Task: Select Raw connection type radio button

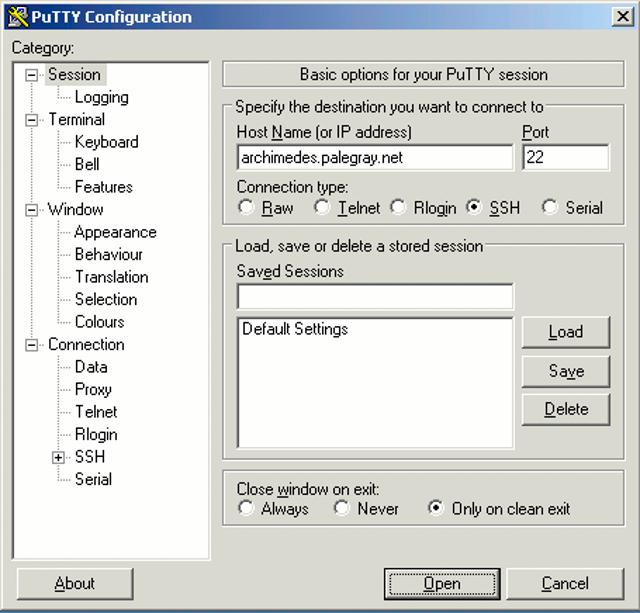Action: (246, 208)
